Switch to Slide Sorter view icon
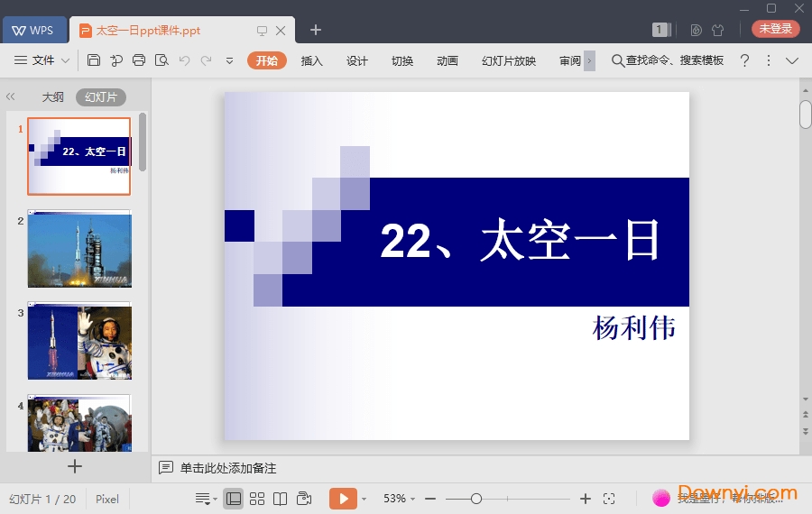Viewport: 812px width, 514px height. tap(257, 499)
